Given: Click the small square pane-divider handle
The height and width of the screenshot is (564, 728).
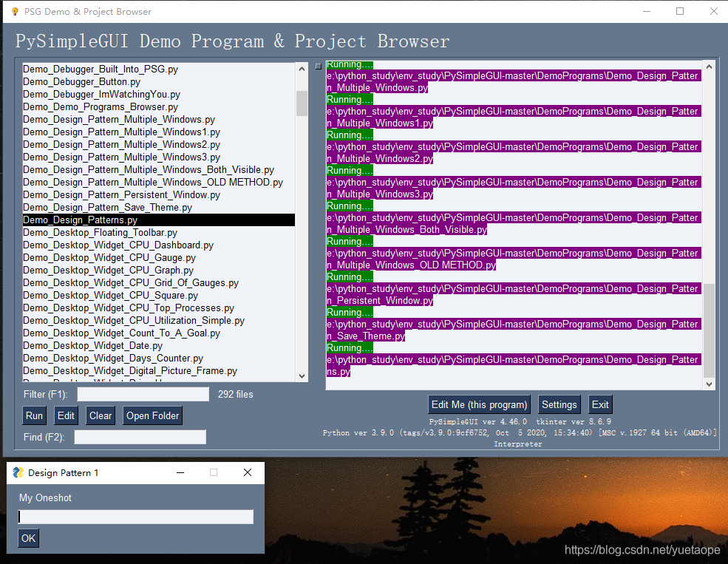Looking at the screenshot, I should pos(318,67).
